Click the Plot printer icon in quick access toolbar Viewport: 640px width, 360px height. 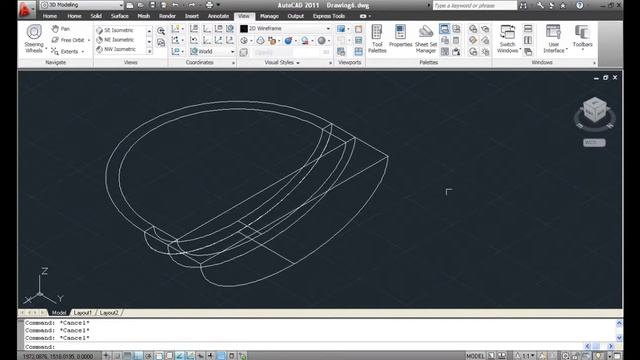click(209, 5)
